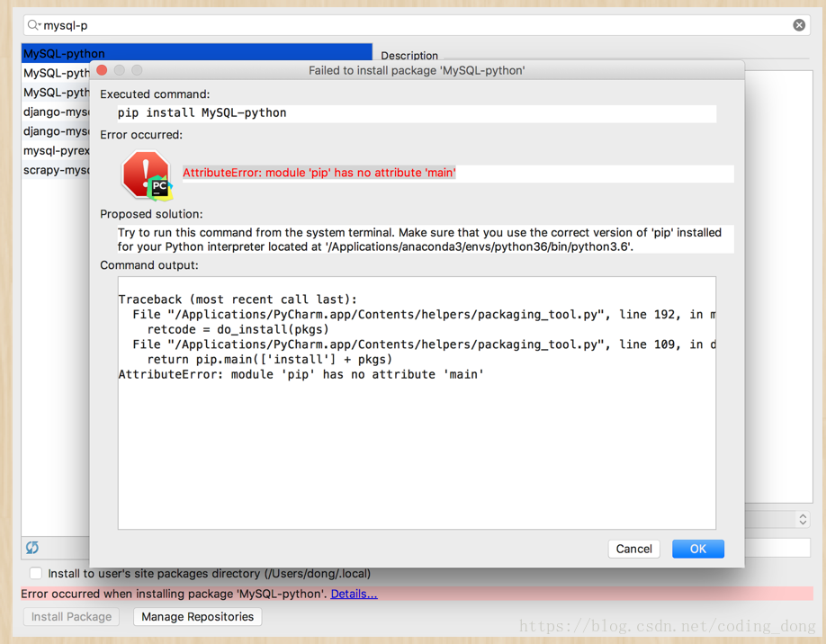Click the AttributeError red message text
The height and width of the screenshot is (644, 826).
(319, 173)
